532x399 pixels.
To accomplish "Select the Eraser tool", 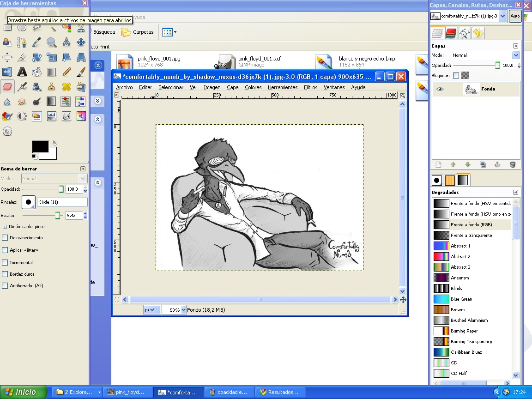I will pyautogui.click(x=7, y=86).
